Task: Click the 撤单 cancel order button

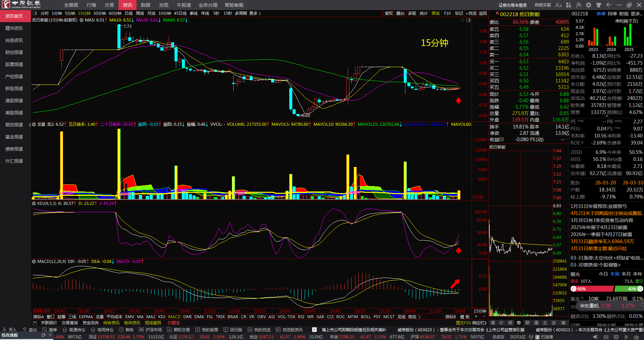Action: 50,330
